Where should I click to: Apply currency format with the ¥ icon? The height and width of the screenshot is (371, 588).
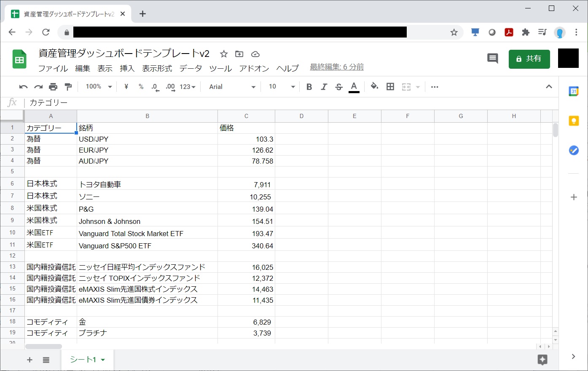[126, 86]
